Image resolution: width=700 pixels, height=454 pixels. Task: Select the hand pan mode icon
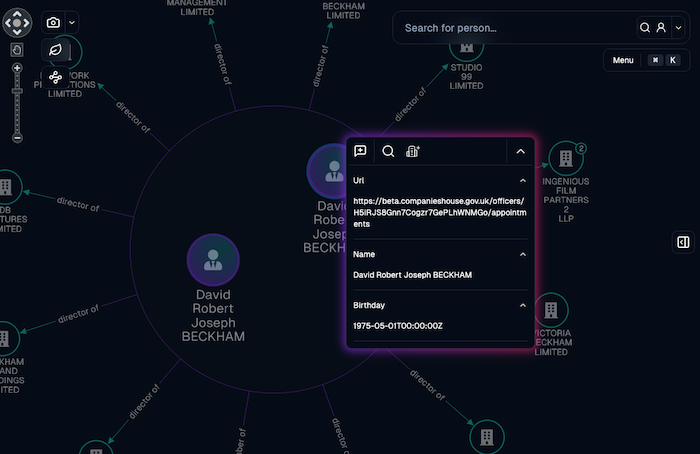tap(17, 50)
